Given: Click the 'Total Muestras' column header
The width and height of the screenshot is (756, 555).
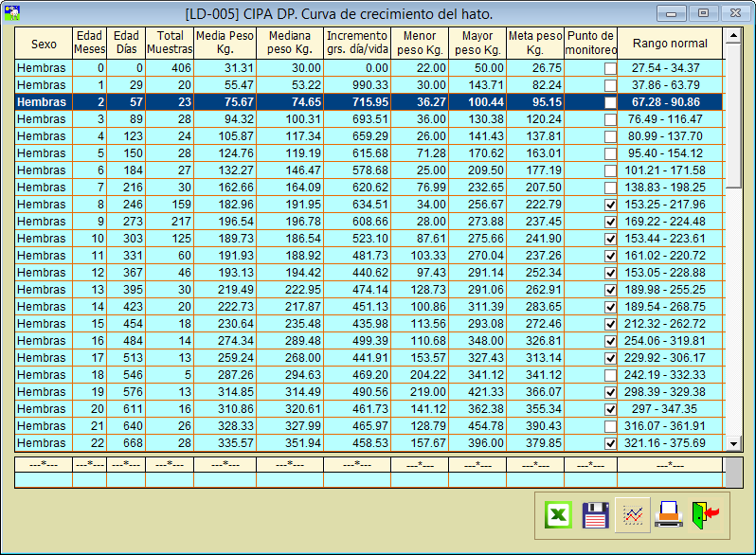Looking at the screenshot, I should (x=170, y=44).
